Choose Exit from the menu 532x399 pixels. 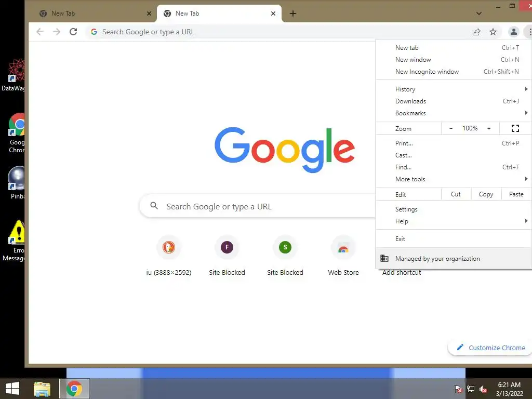click(454, 239)
